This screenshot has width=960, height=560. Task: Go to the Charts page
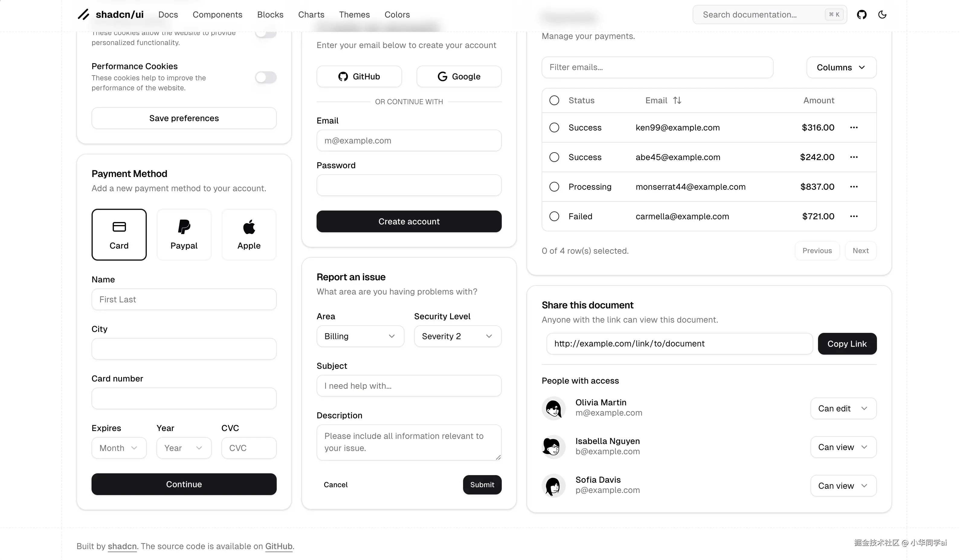pos(311,14)
